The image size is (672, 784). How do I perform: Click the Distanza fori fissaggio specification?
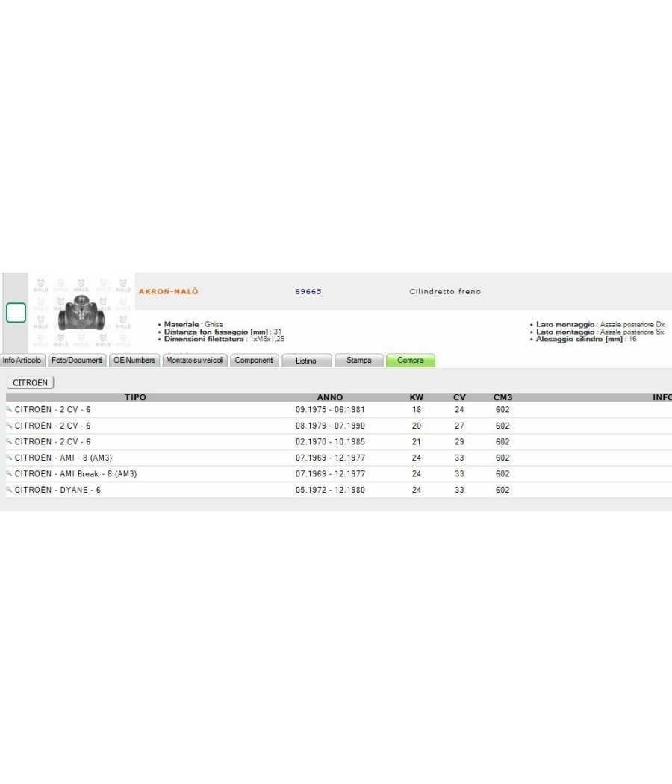(223, 332)
